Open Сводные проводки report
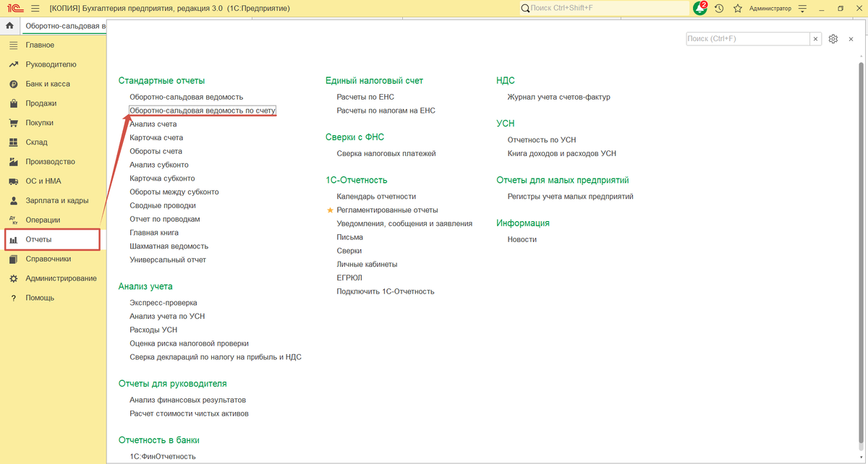The height and width of the screenshot is (464, 868). 163,206
